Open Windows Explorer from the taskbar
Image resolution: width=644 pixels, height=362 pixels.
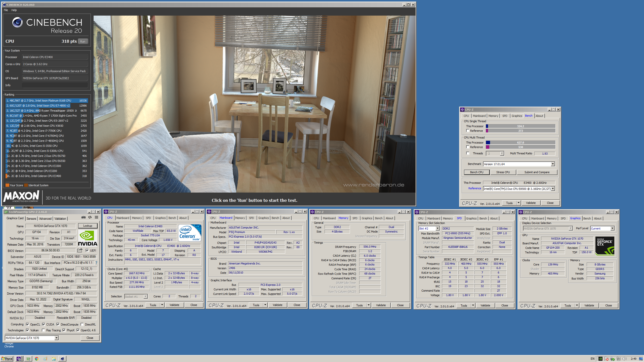pyautogui.click(x=54, y=359)
